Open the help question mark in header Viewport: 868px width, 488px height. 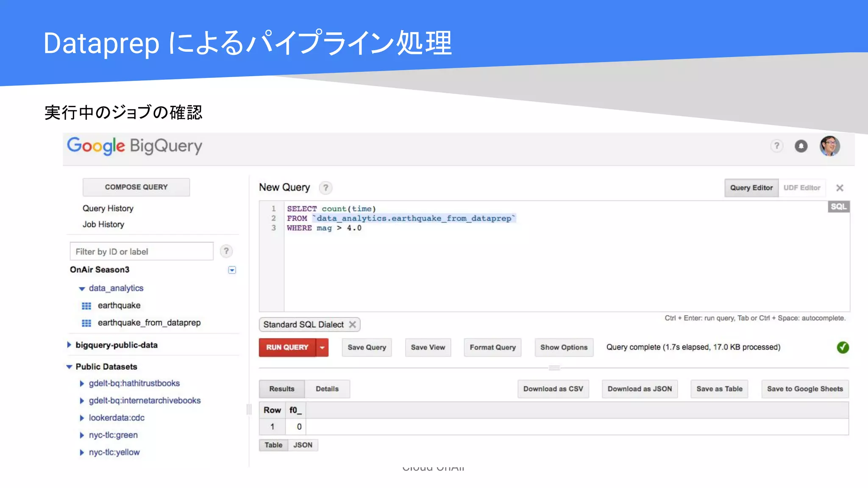pos(776,146)
